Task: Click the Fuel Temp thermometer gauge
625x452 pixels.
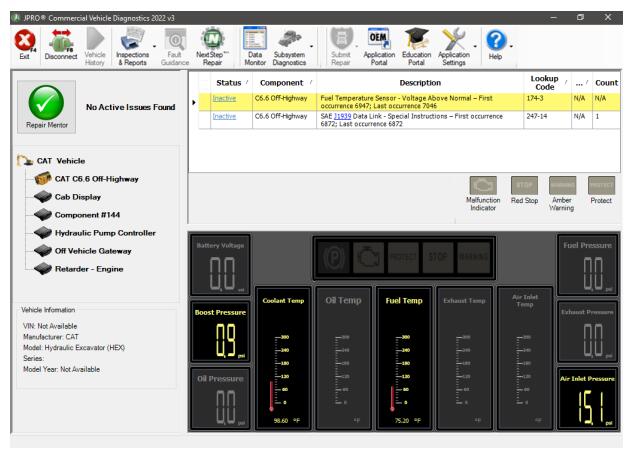Action: (x=404, y=358)
